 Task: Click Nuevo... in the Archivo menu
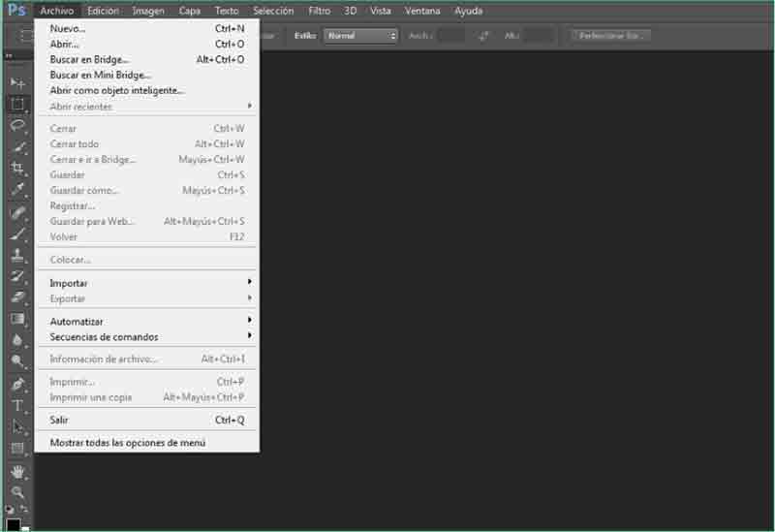click(x=68, y=29)
